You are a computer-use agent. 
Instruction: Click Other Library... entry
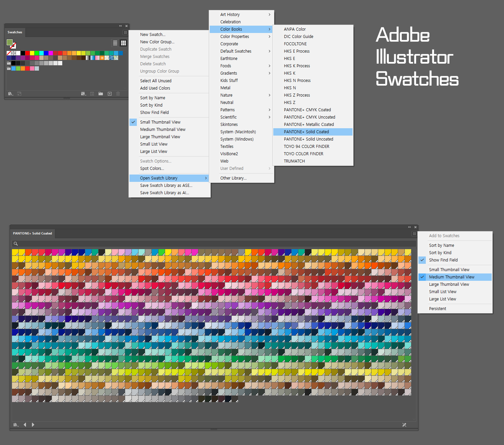tap(241, 178)
